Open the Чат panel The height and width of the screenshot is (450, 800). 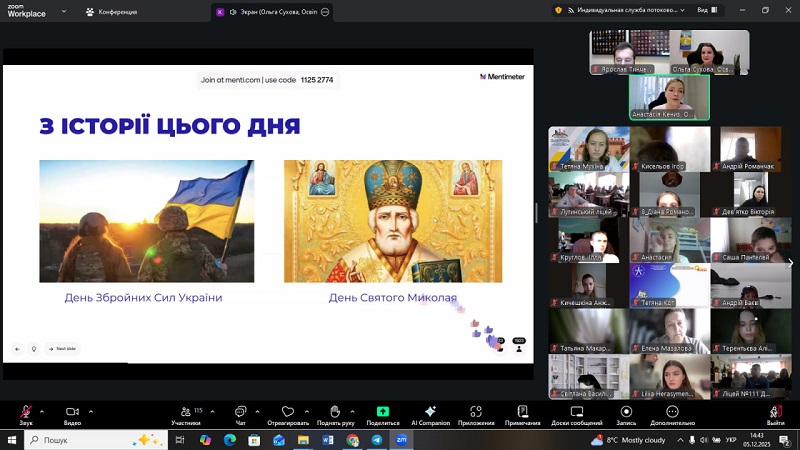(x=240, y=414)
